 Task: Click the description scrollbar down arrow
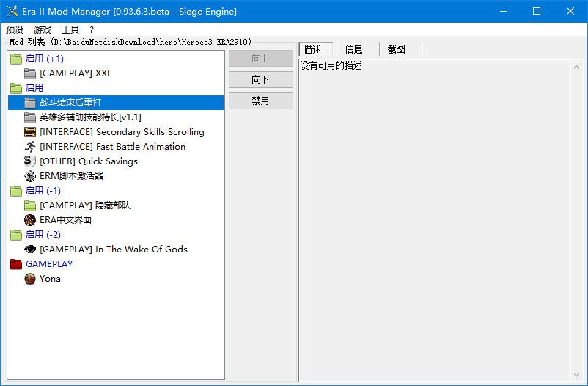point(577,375)
